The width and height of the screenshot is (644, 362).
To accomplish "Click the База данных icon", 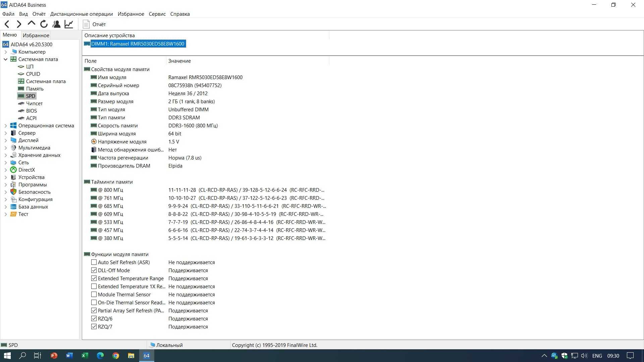I will pos(13,207).
